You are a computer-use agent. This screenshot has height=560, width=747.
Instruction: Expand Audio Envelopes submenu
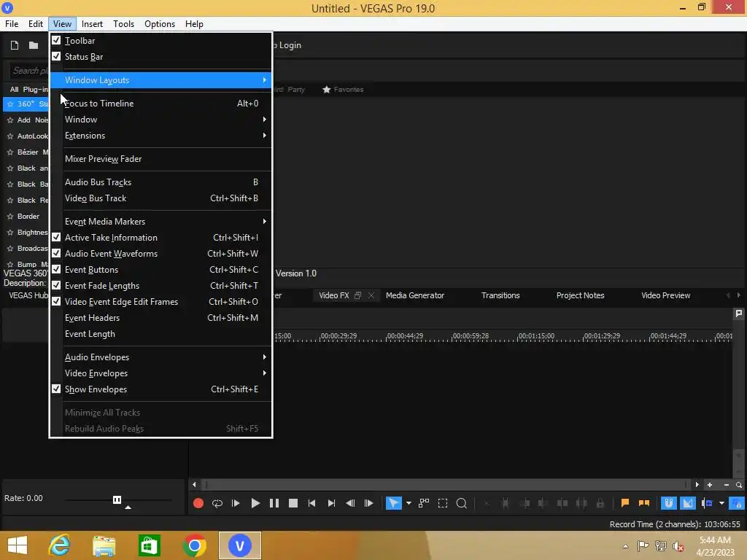(x=160, y=357)
